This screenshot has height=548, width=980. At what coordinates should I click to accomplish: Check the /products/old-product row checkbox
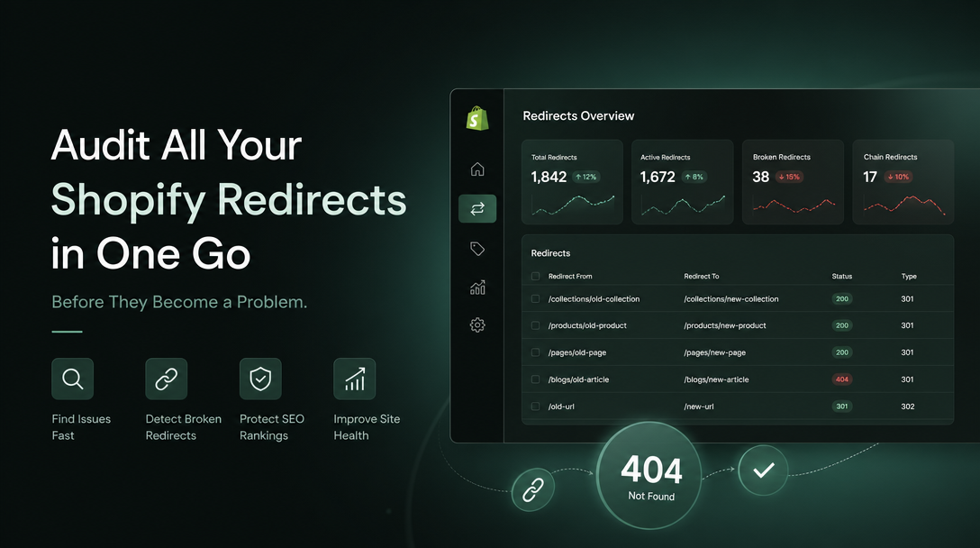[x=535, y=325]
